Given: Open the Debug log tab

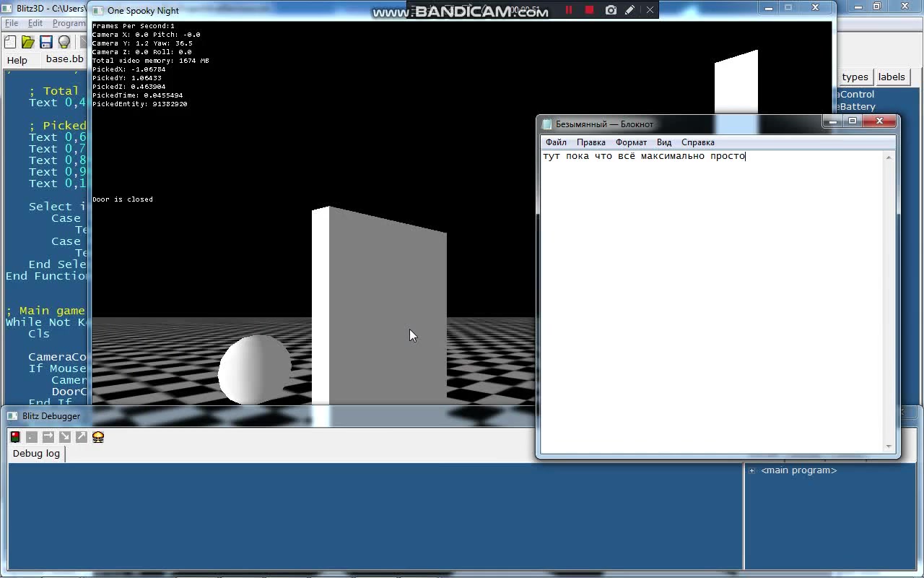Looking at the screenshot, I should pos(36,453).
